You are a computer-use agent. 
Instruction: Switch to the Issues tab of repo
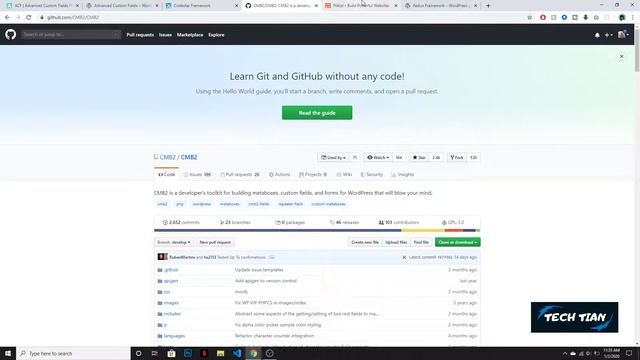click(197, 174)
